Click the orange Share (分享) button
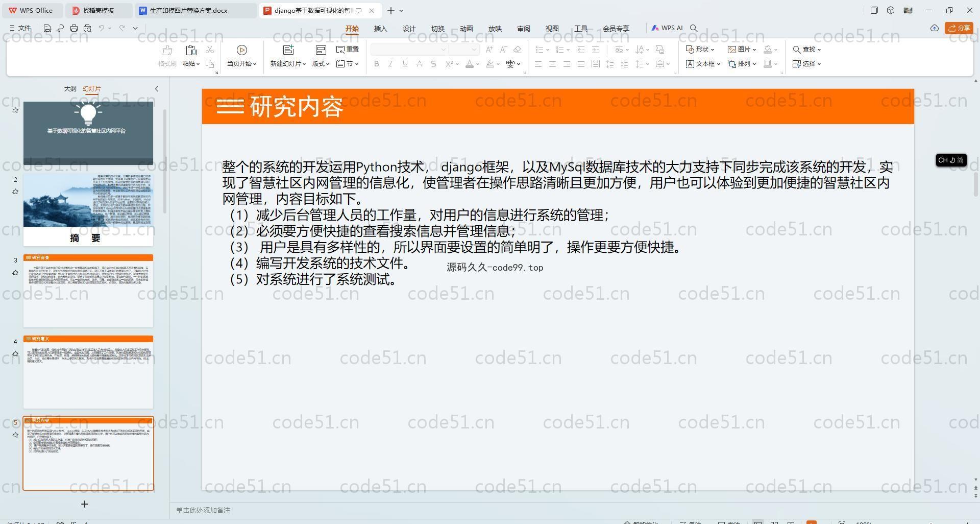Screen dimensions: 980x524 click(x=959, y=28)
